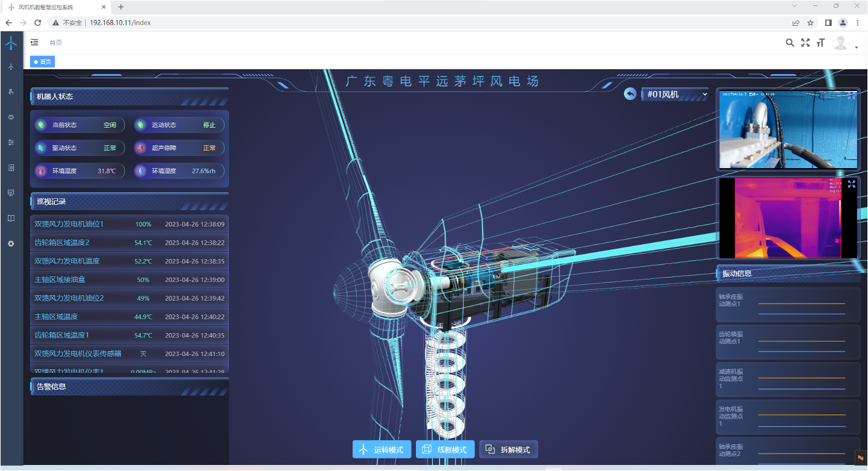868x471 pixels.
Task: Click the gear icon in the sidebar
Action: click(11, 244)
